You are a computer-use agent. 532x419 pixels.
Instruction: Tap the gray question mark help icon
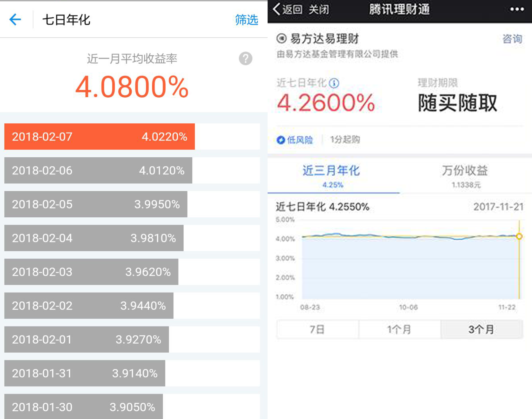tap(245, 59)
